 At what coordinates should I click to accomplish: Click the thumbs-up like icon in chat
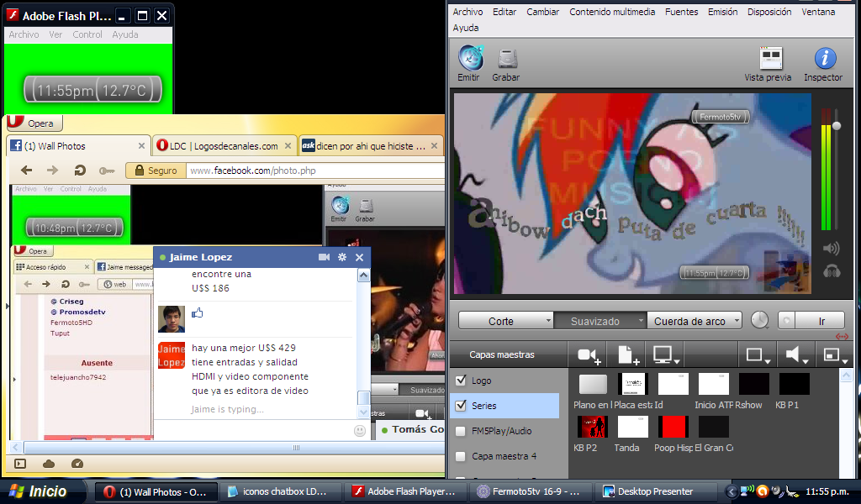coord(197,313)
